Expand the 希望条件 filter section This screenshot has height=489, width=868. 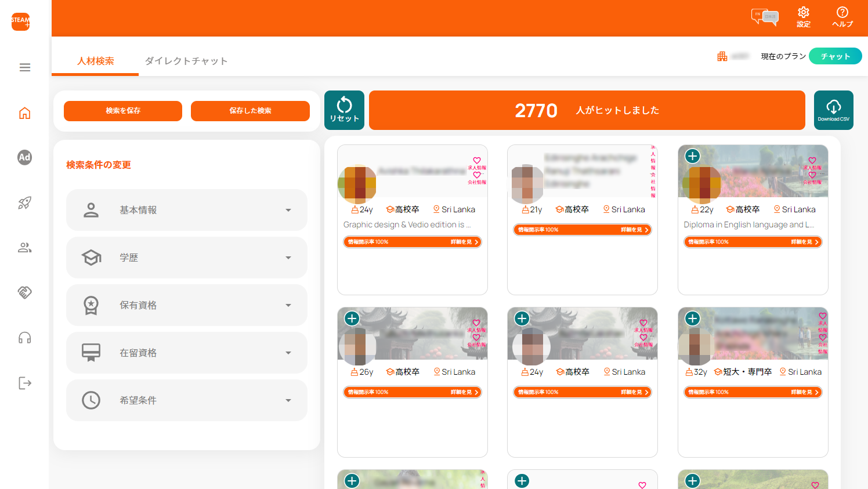pyautogui.click(x=187, y=400)
